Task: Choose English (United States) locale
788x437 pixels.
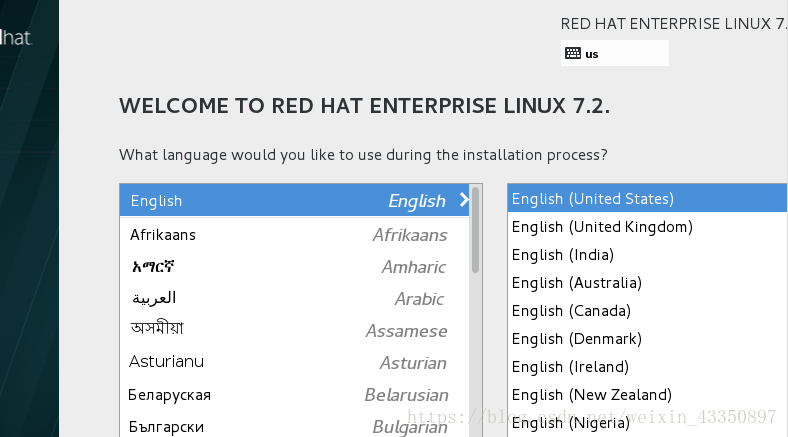Action: coord(647,198)
